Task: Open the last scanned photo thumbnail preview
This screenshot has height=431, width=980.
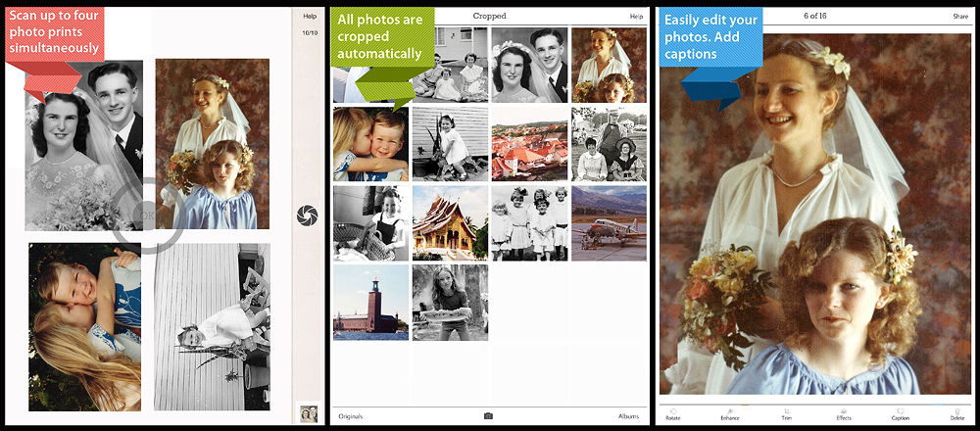Action: click(307, 413)
